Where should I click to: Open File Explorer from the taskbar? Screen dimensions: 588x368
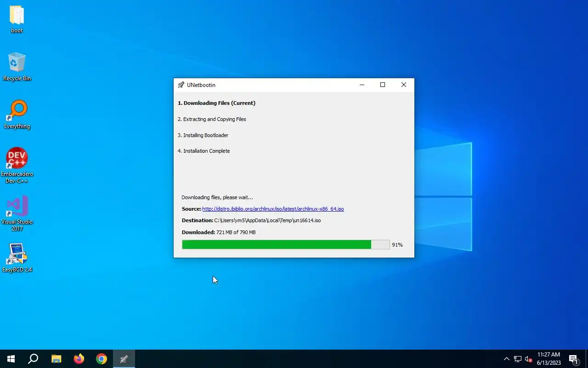tap(56, 359)
